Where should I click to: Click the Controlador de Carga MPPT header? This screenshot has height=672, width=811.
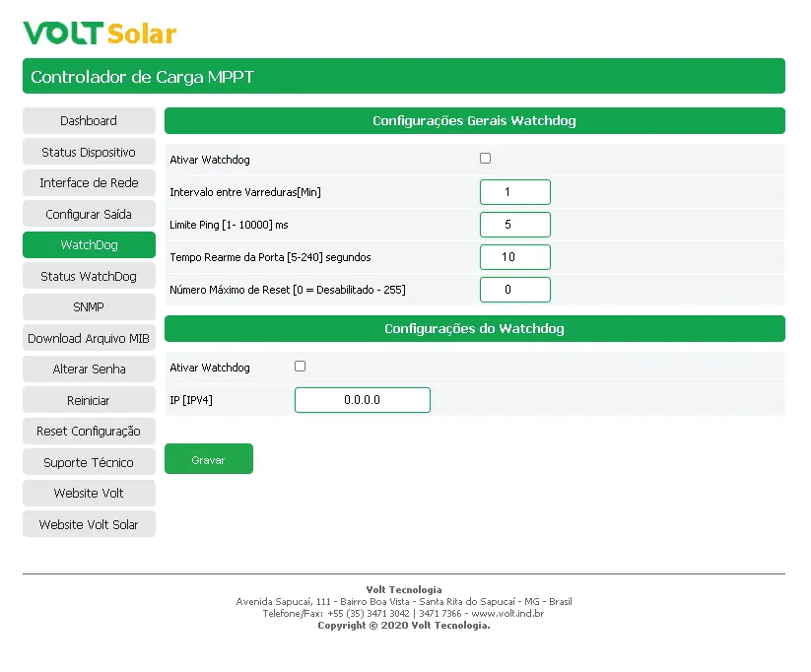404,76
